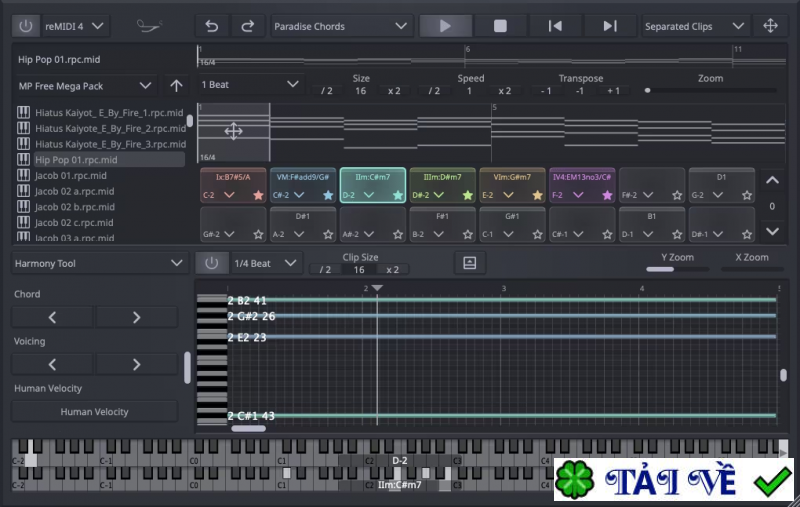The width and height of the screenshot is (800, 507).
Task: Click the move crosshair icon at top right
Action: (x=770, y=26)
